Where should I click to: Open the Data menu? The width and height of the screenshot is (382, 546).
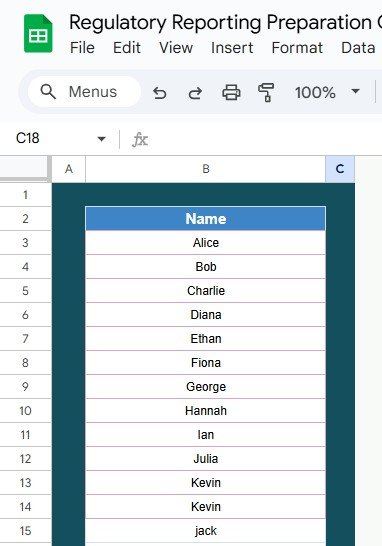point(358,48)
